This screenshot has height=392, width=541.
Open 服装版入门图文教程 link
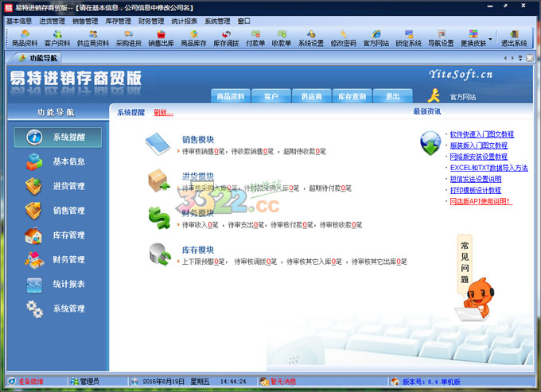coord(479,146)
